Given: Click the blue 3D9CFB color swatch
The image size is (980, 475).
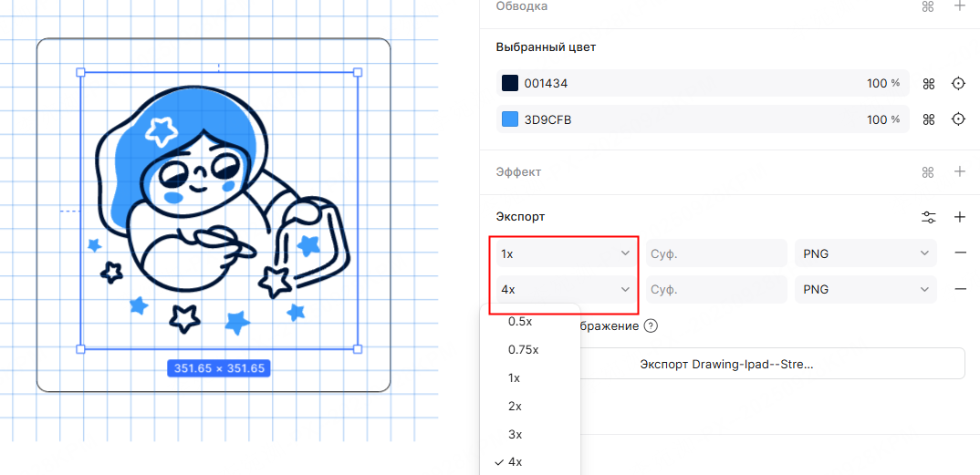Looking at the screenshot, I should [x=510, y=119].
